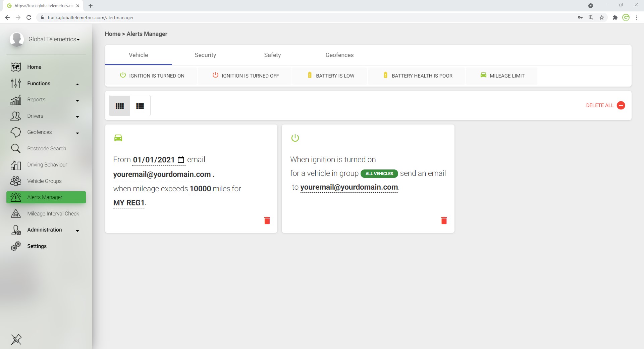Add an Ignition Is Turned Off alert
This screenshot has height=349, width=644.
tap(246, 76)
